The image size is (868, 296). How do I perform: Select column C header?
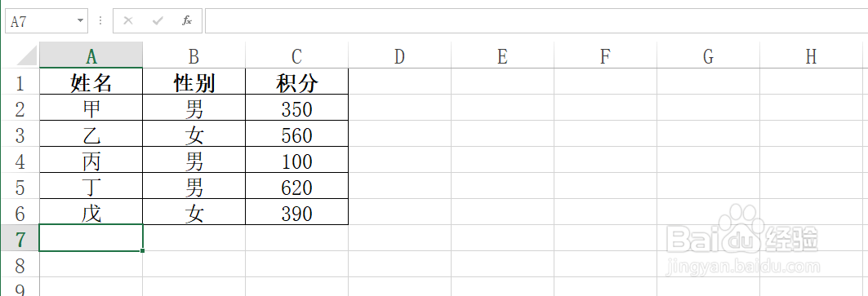(x=297, y=56)
